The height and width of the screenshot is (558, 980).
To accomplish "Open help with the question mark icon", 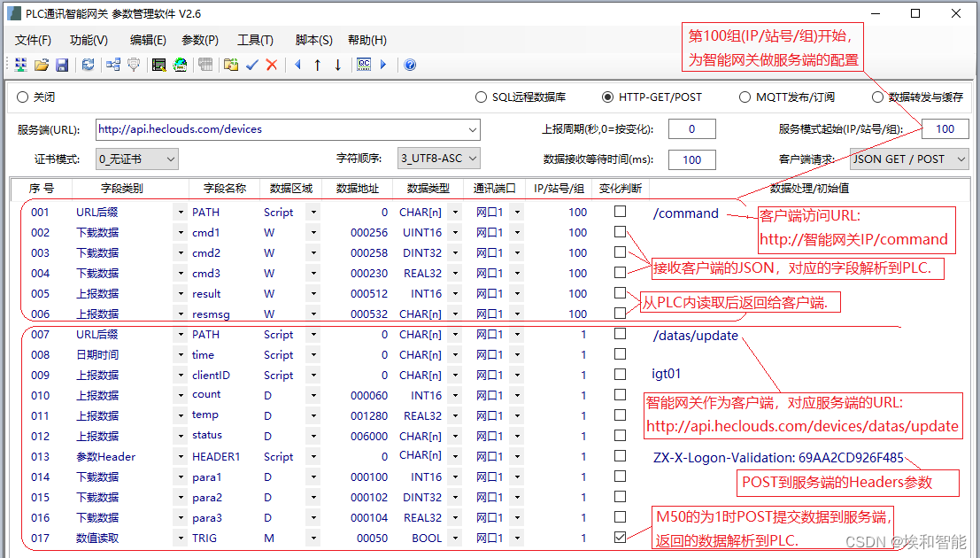I will pyautogui.click(x=410, y=65).
